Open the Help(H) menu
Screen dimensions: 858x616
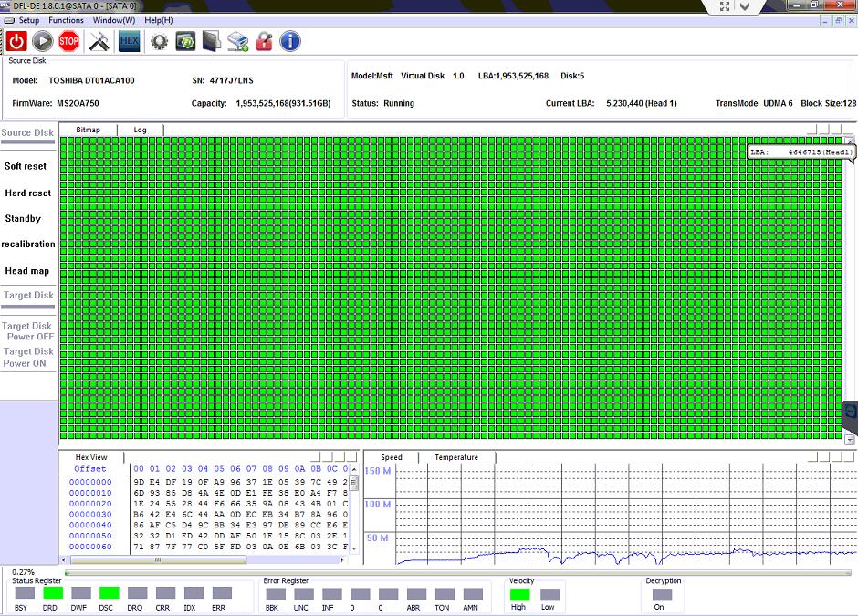tap(159, 20)
